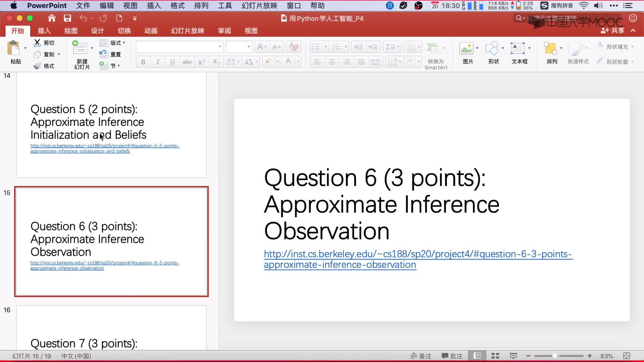Toggle subscript formatting

[216, 62]
